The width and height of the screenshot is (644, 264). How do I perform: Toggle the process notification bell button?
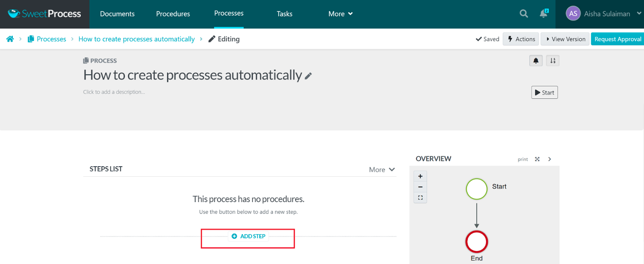point(536,61)
